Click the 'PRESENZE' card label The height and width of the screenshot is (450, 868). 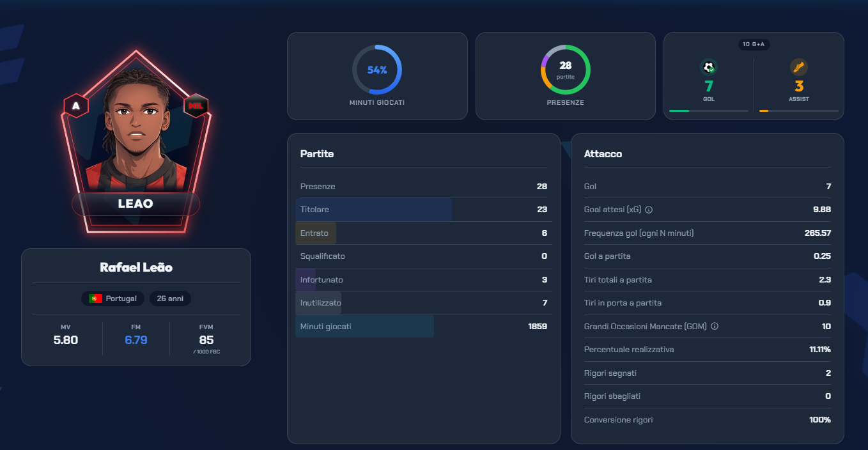(x=566, y=102)
